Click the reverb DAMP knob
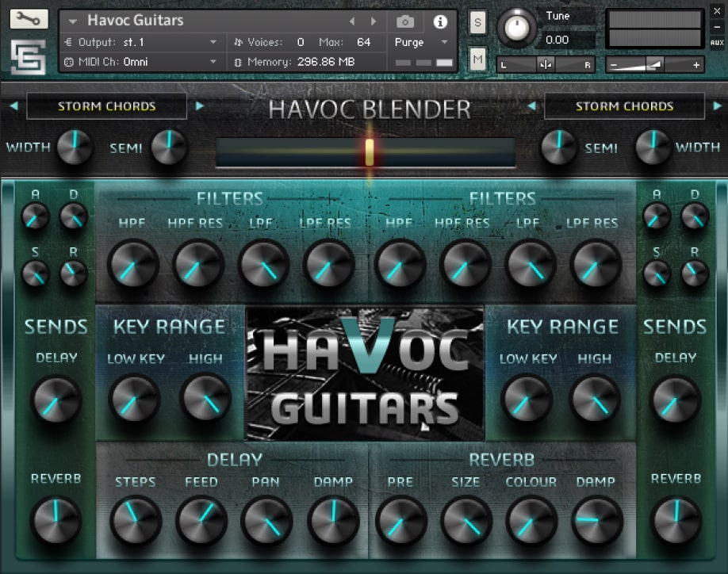 pyautogui.click(x=596, y=520)
